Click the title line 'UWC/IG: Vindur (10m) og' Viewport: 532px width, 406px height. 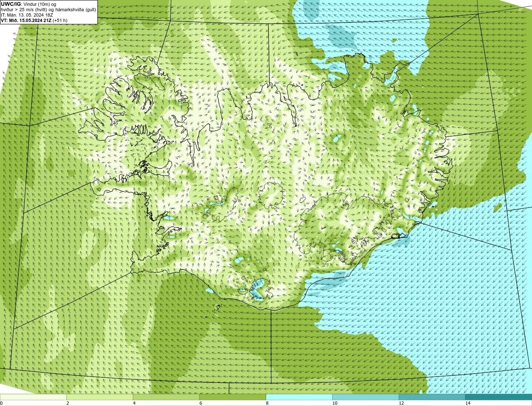pyautogui.click(x=28, y=4)
